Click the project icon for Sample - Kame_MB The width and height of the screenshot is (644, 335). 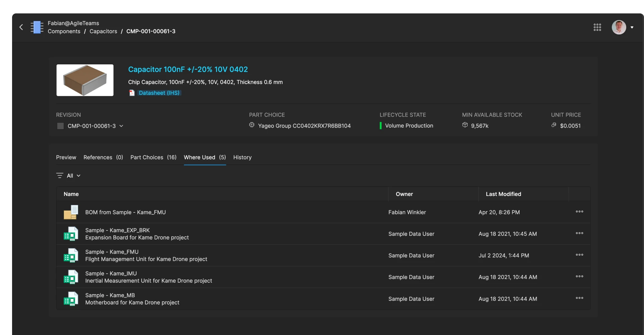(x=71, y=299)
